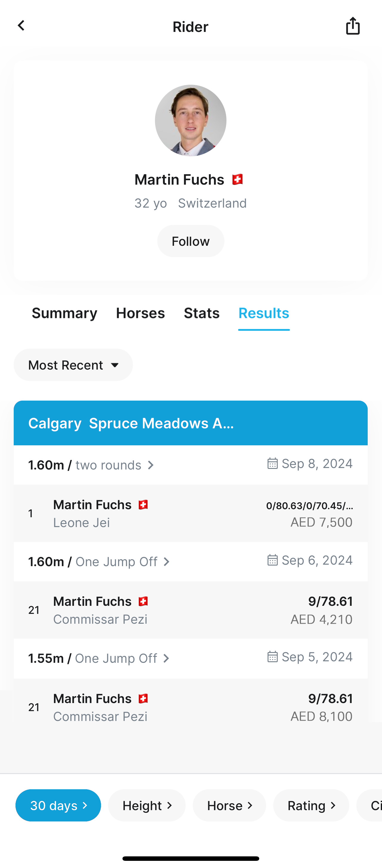
Task: Tap the calendar icon for Sep 5, 2024
Action: point(272,657)
